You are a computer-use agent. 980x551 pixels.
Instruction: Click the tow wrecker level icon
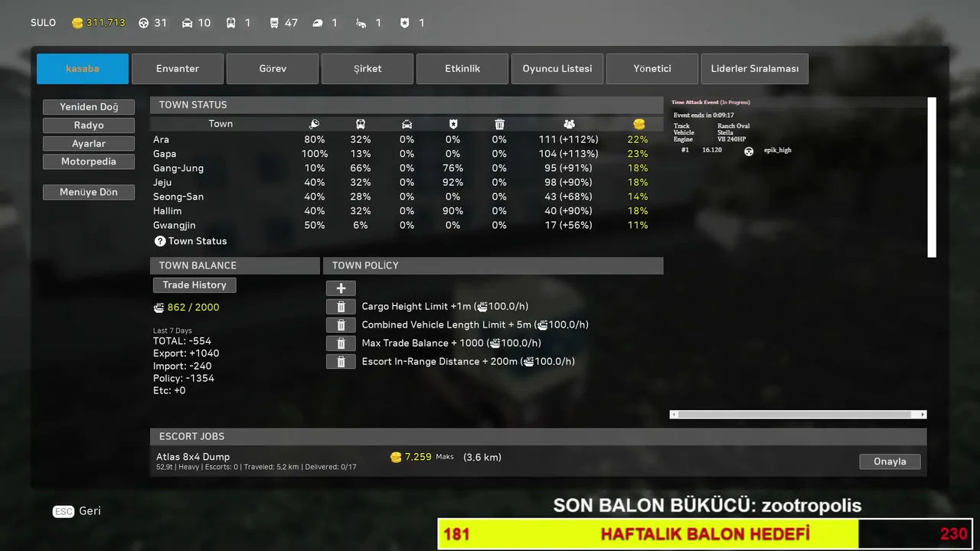[361, 23]
